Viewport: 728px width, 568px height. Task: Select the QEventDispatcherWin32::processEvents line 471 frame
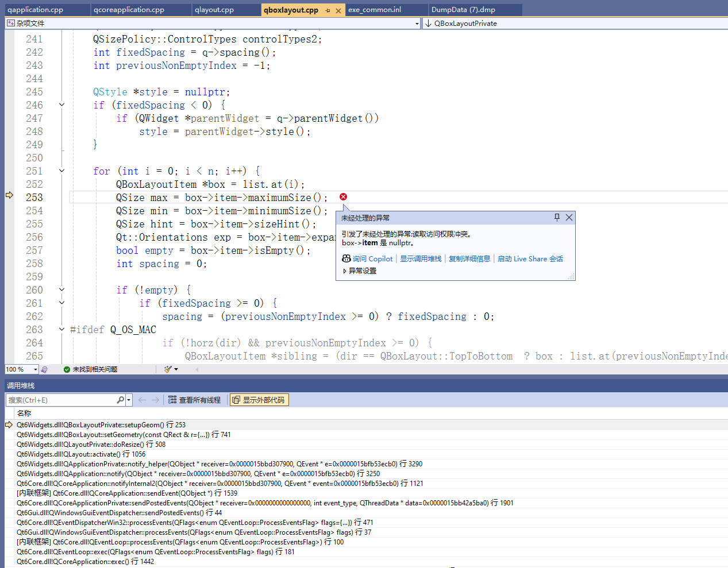tap(195, 523)
